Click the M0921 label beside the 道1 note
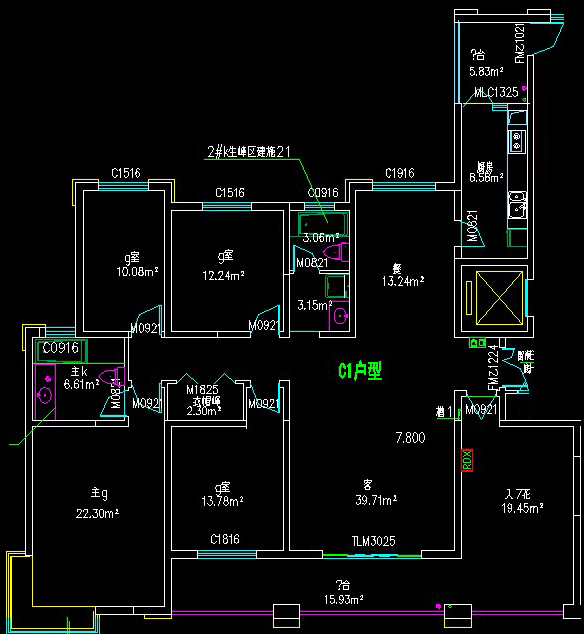 click(481, 410)
